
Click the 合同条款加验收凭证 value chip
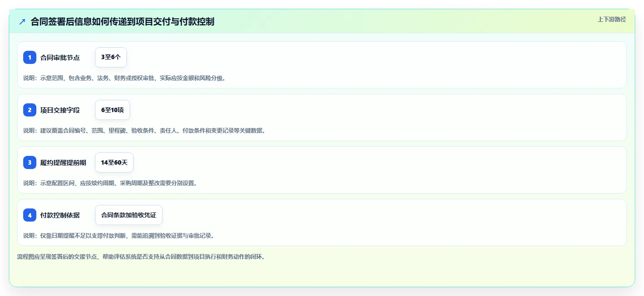(129, 215)
